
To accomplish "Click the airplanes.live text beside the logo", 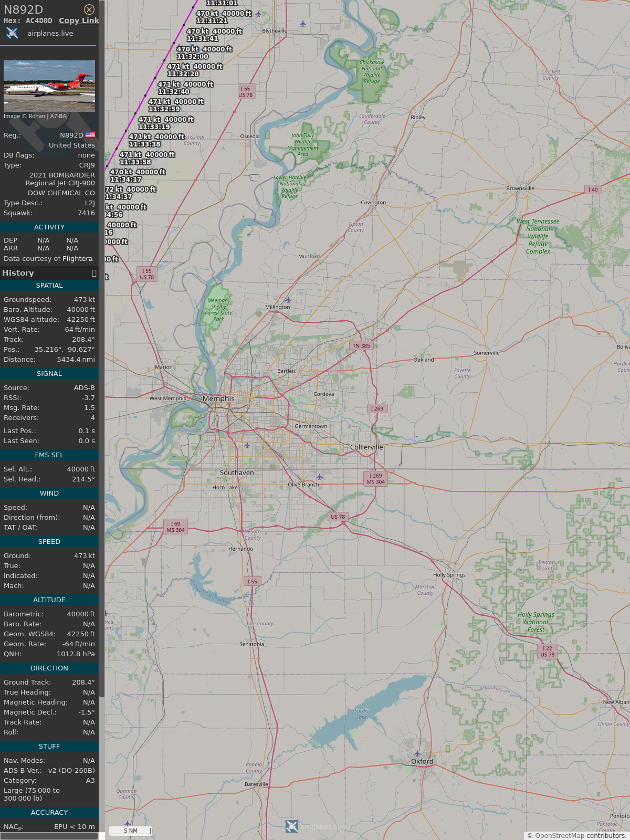I will coord(50,33).
